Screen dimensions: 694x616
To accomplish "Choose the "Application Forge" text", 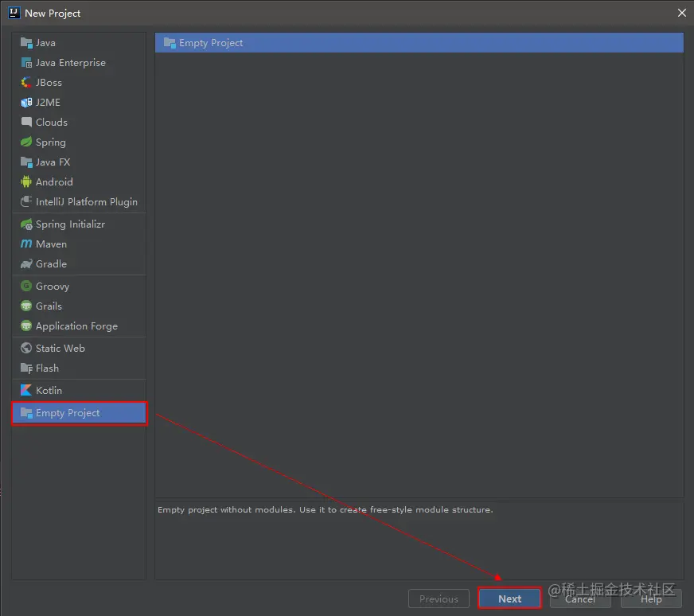I will pyautogui.click(x=76, y=326).
